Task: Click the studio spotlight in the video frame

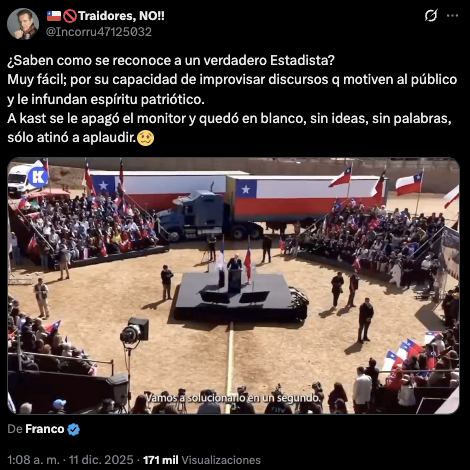Action: (135, 331)
